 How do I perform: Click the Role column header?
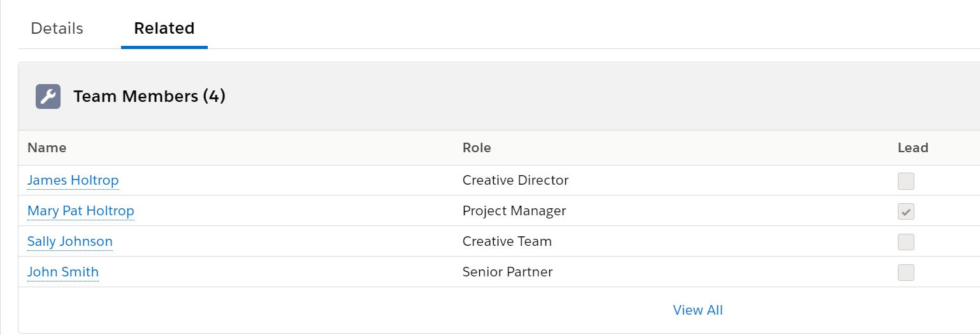point(477,148)
